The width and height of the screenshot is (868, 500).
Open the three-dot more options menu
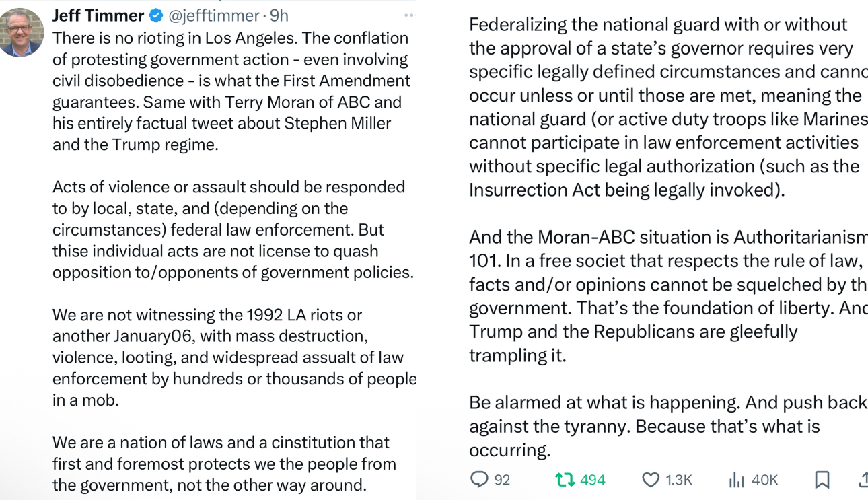[408, 15]
